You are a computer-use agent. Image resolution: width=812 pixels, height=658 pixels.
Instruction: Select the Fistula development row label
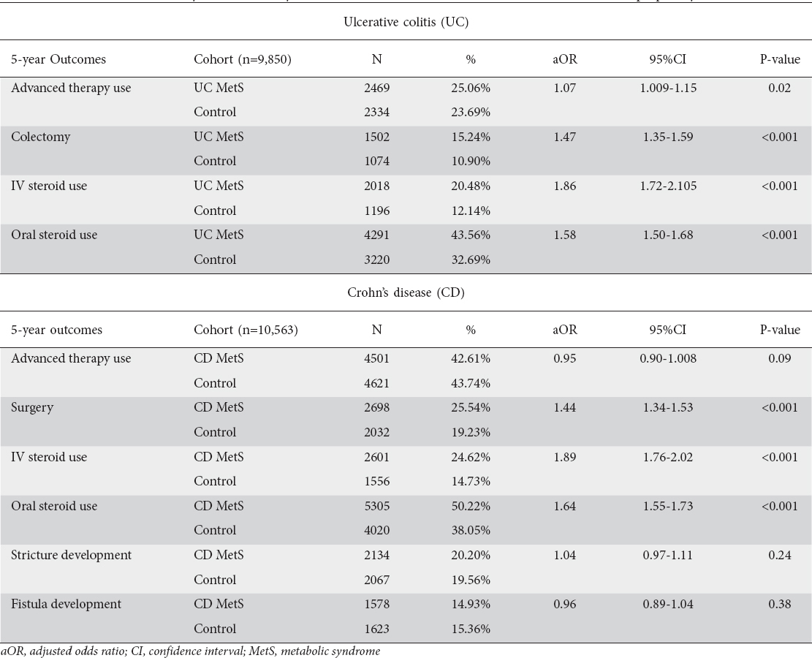pos(66,604)
